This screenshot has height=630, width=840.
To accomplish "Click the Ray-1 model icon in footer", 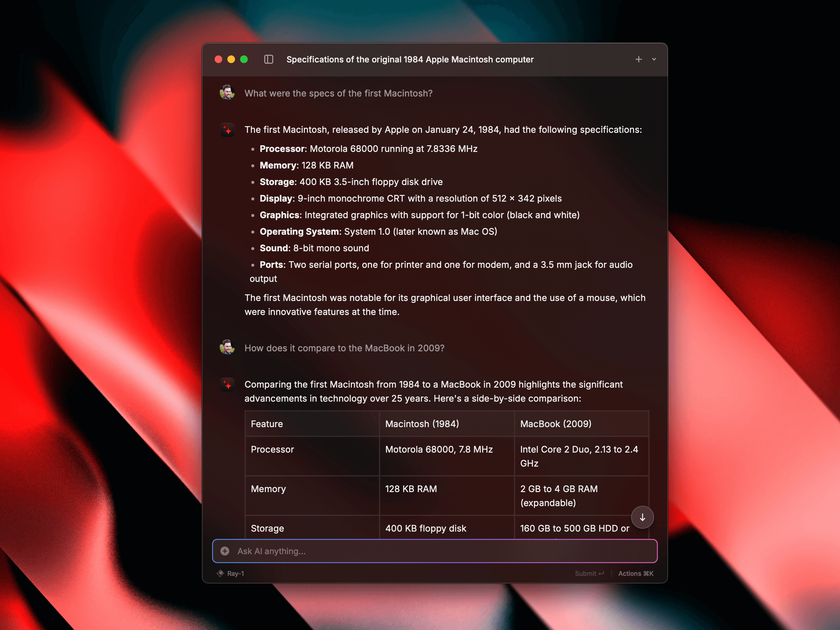I will [220, 573].
